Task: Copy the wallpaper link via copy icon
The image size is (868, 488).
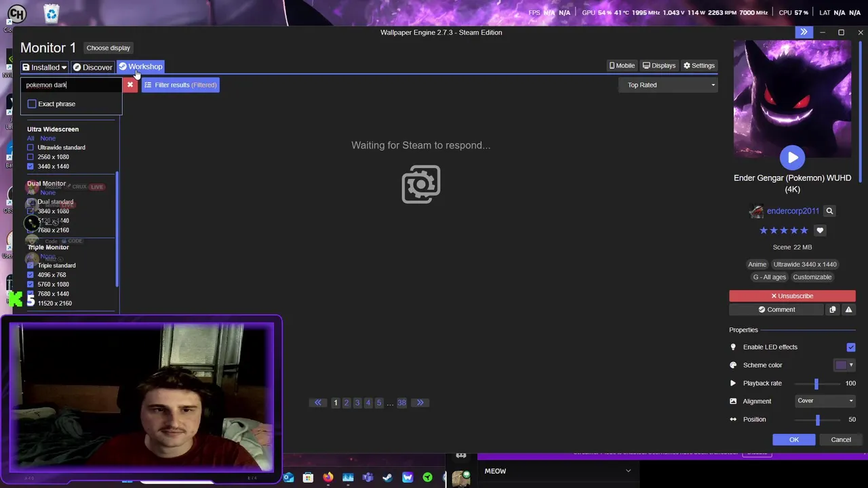Action: tap(833, 310)
